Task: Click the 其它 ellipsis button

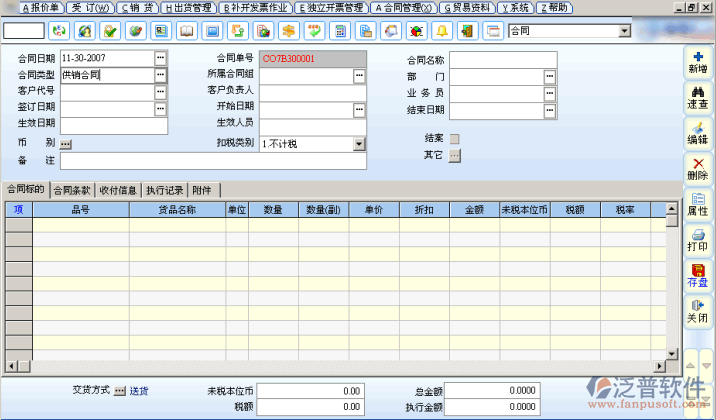Action: pos(454,155)
